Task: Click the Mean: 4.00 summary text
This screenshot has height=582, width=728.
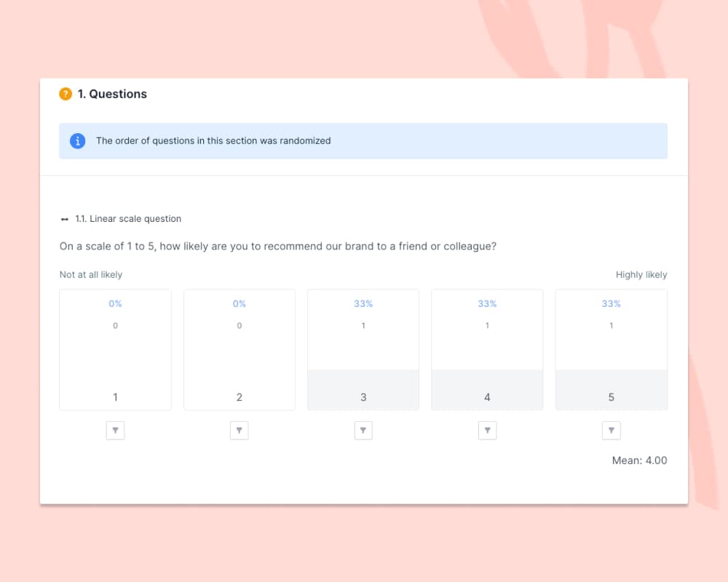Action: tap(640, 461)
